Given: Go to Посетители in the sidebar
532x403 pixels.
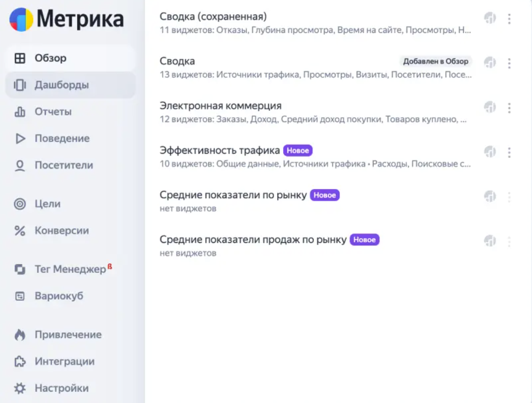Looking at the screenshot, I should click(x=63, y=165).
